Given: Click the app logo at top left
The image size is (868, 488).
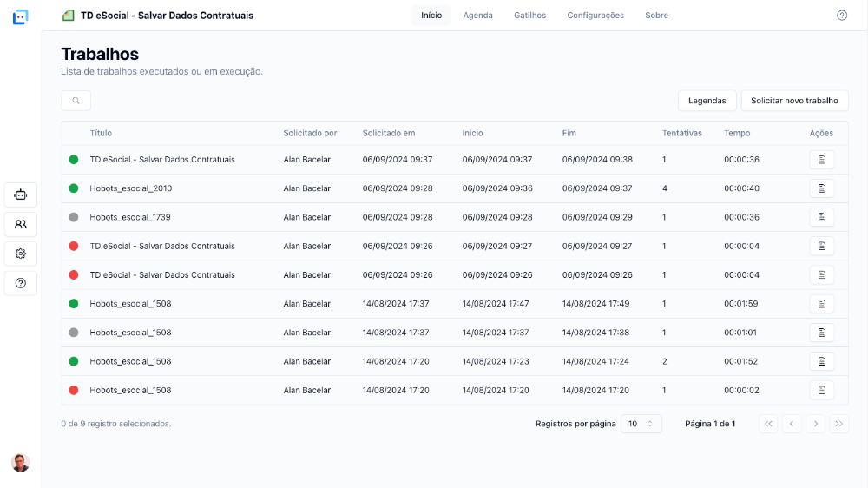Looking at the screenshot, I should click(x=20, y=16).
